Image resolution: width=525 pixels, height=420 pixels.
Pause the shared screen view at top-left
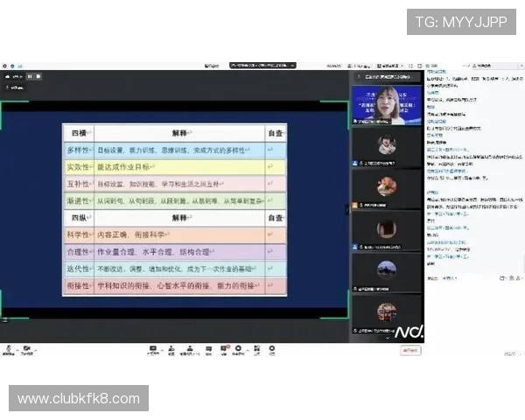click(x=30, y=76)
